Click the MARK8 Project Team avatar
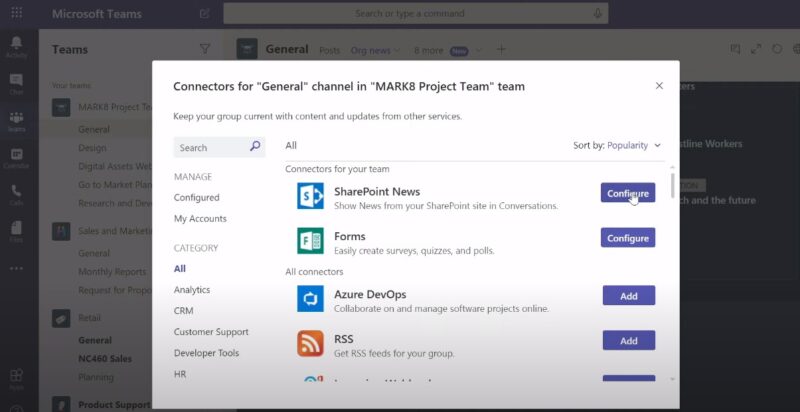The width and height of the screenshot is (800, 412). tap(61, 107)
